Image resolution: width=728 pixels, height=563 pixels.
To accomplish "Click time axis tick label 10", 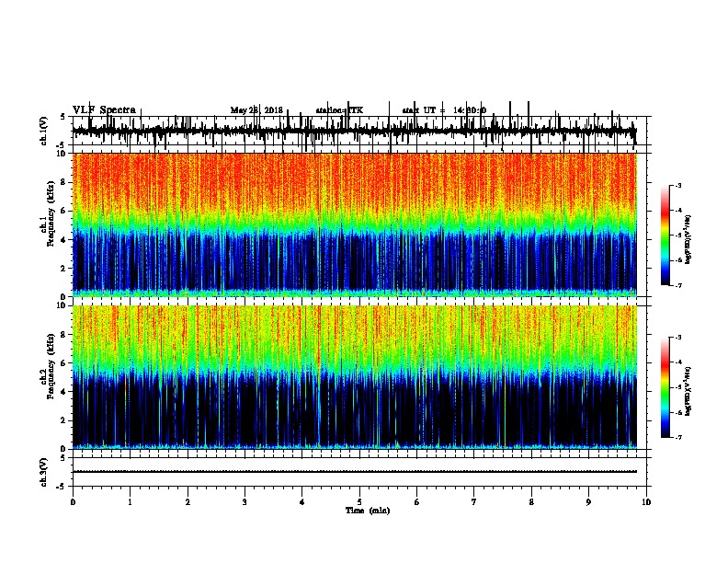I will (646, 502).
